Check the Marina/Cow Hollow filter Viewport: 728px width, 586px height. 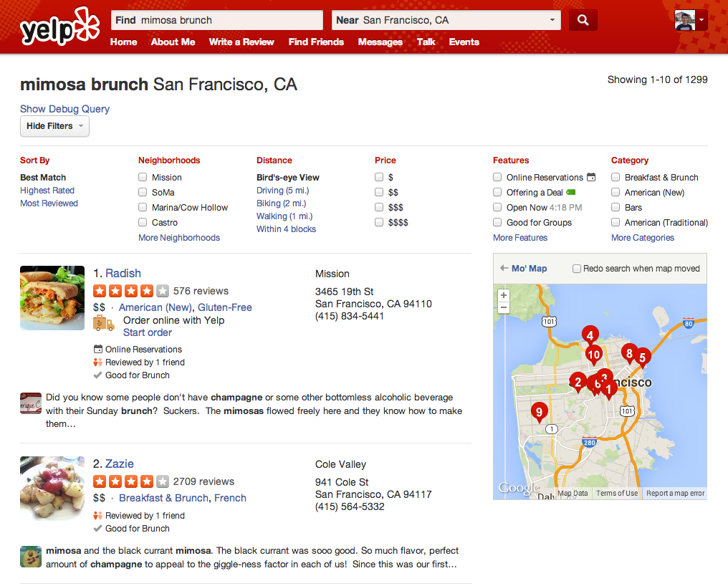[143, 207]
